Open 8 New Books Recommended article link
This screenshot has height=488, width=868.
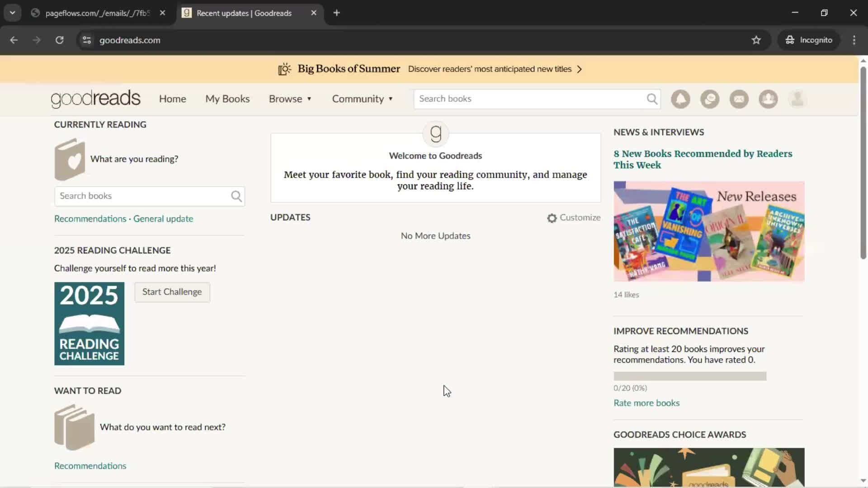click(703, 160)
